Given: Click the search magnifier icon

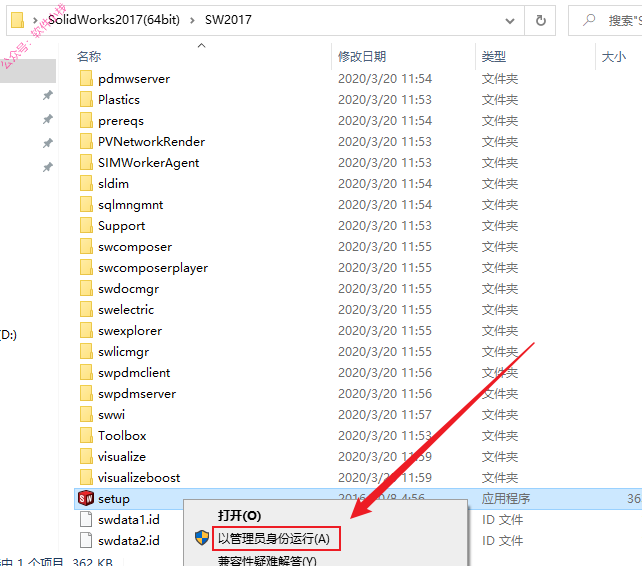Looking at the screenshot, I should (x=589, y=20).
